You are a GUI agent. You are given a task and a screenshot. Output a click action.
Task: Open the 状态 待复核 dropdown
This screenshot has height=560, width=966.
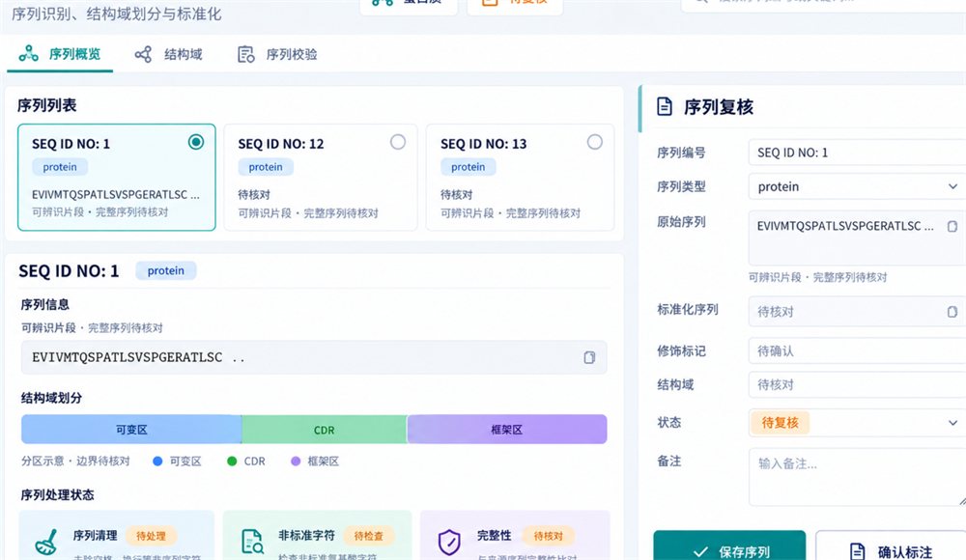857,423
